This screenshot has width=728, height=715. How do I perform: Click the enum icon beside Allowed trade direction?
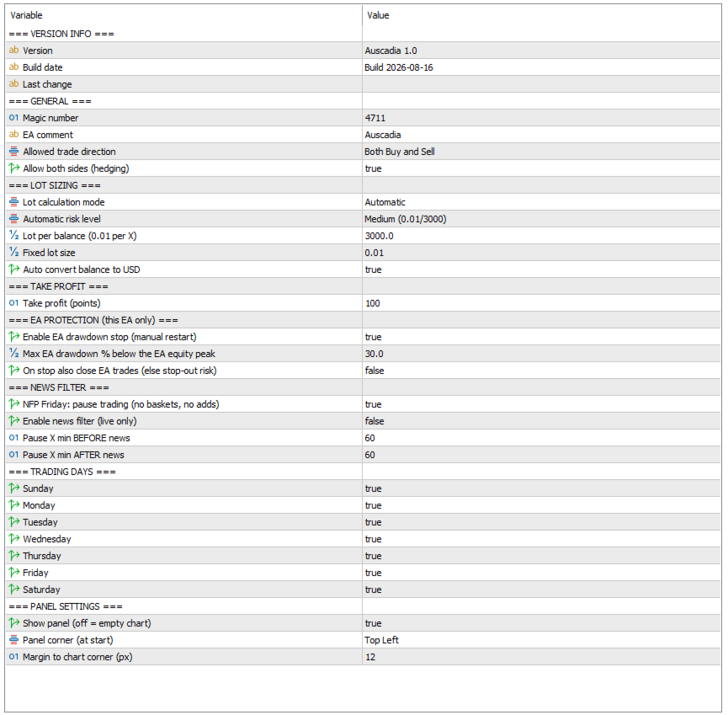14,152
